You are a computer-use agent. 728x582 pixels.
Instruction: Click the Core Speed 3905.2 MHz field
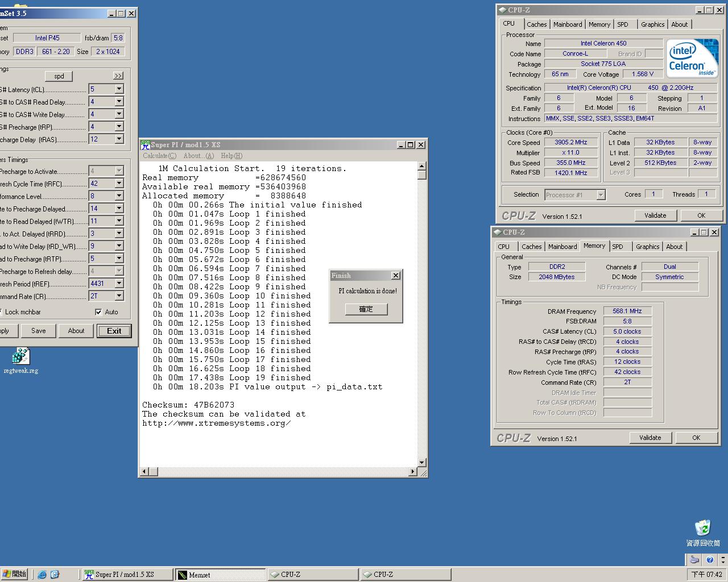571,143
